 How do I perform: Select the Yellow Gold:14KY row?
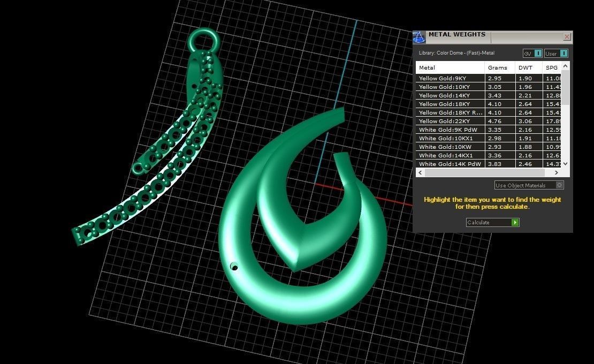488,95
